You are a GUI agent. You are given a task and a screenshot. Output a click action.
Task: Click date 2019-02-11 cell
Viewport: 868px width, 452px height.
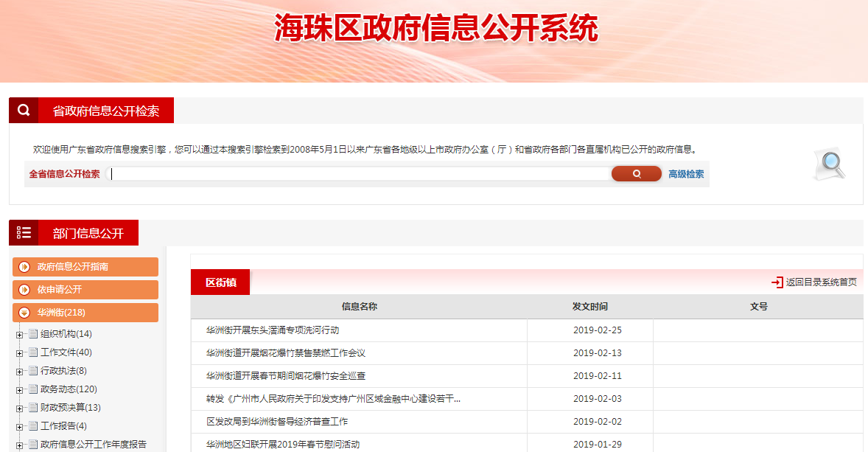(598, 375)
